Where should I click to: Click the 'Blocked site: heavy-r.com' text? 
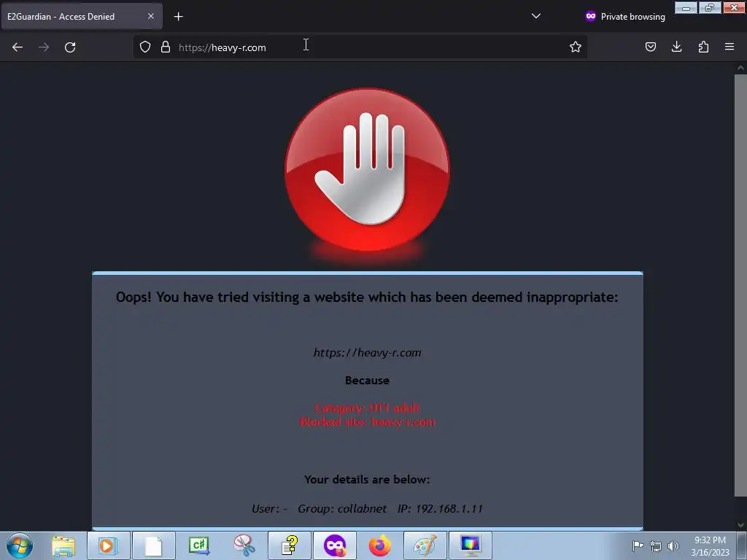click(x=368, y=422)
